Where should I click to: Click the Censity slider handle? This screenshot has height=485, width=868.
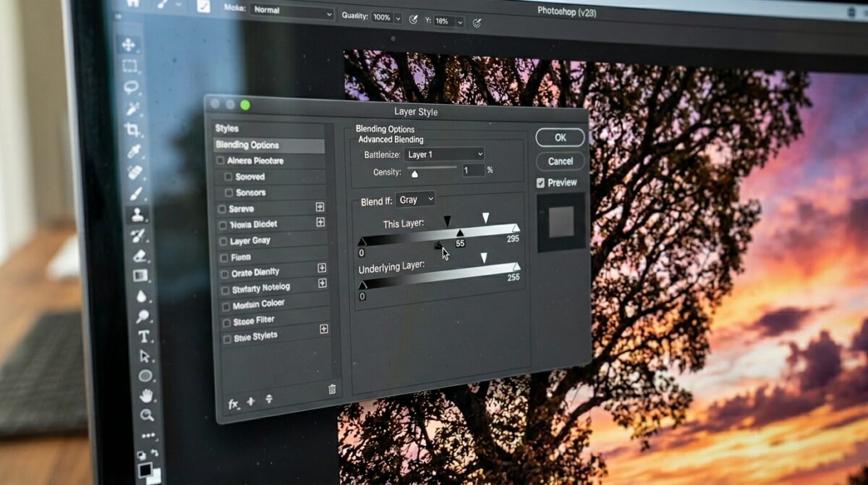414,174
